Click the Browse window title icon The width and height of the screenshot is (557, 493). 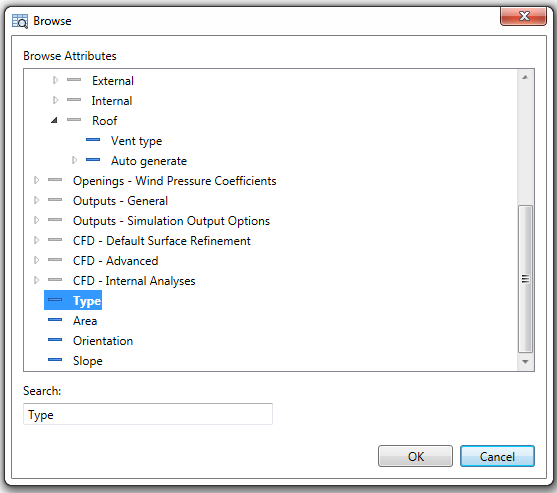click(20, 21)
